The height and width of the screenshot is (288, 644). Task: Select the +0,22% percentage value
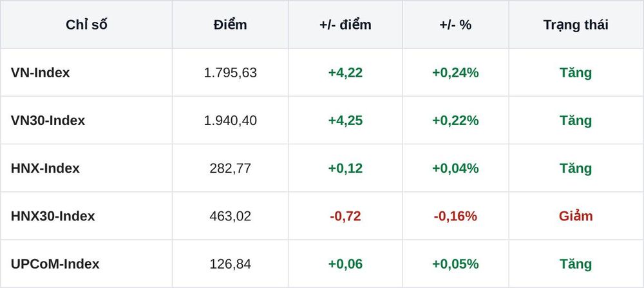[455, 120]
